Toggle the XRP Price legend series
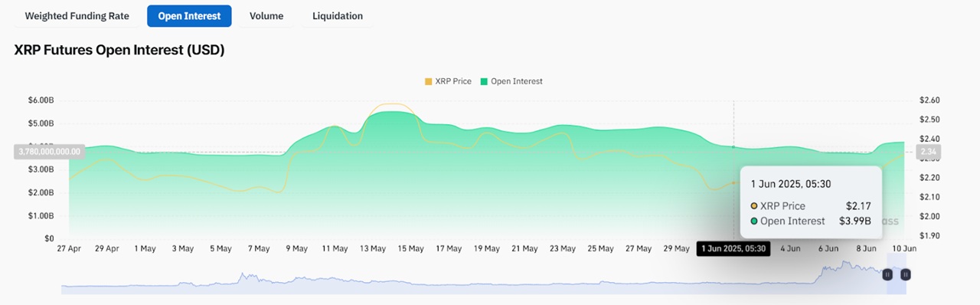Image resolution: width=980 pixels, height=305 pixels. [x=448, y=81]
